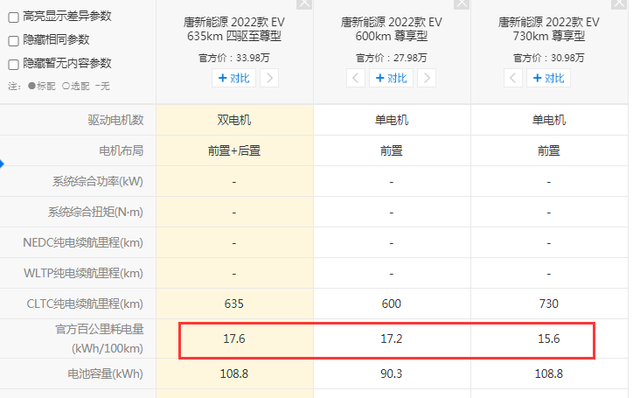Click left arrow of the 730km 尊享型 column
The image size is (640, 398).
[x=513, y=78]
